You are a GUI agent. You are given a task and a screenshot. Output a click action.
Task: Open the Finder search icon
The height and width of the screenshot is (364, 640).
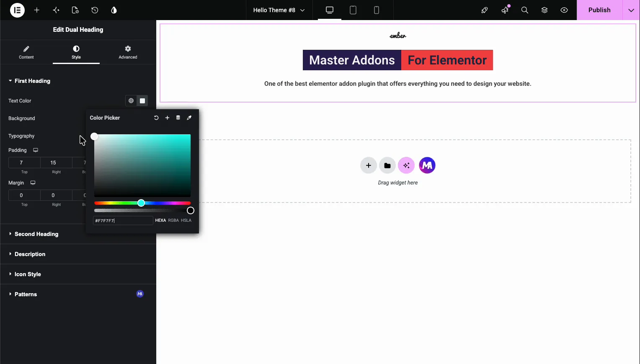click(x=524, y=10)
